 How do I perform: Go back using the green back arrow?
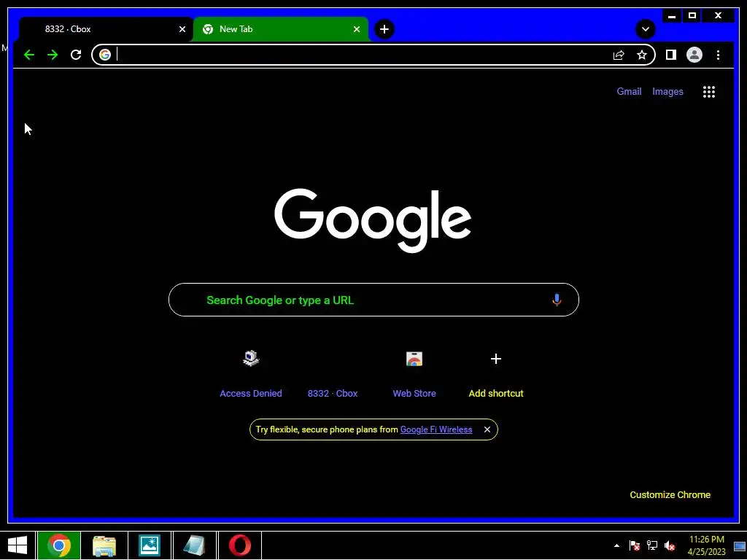click(29, 55)
